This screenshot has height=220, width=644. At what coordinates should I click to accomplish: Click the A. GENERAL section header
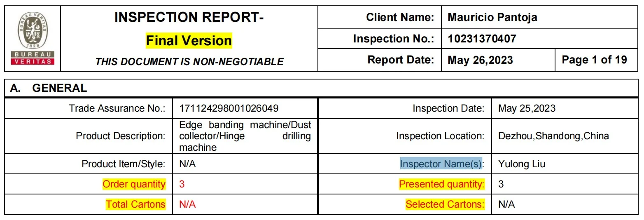click(49, 88)
